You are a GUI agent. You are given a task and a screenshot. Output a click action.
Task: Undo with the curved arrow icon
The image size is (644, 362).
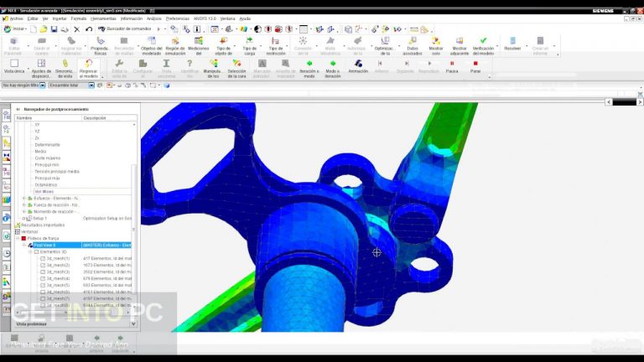coord(89,29)
